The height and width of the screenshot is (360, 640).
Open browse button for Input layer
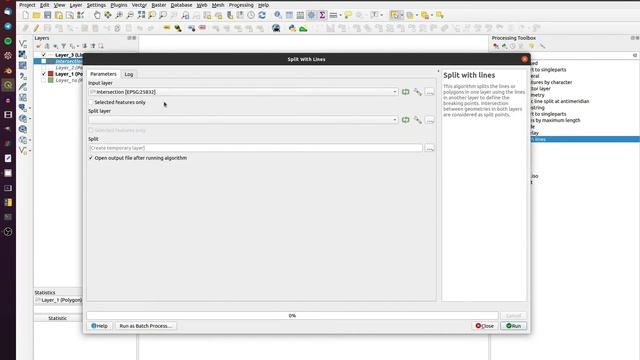[429, 92]
